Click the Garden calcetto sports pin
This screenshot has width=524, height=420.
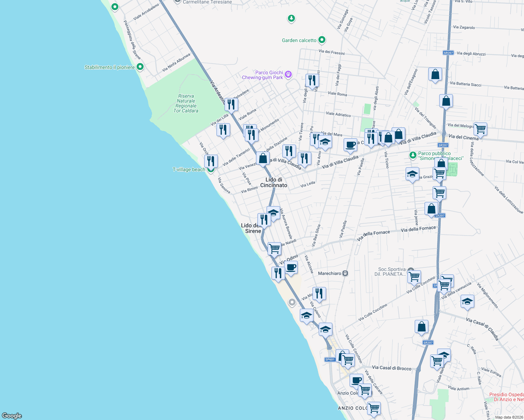(322, 40)
